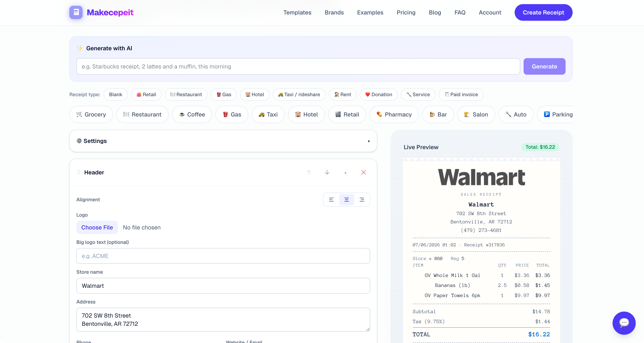644x343 pixels.
Task: Click the GV Paper Towels 6pk row
Action: (x=481, y=295)
